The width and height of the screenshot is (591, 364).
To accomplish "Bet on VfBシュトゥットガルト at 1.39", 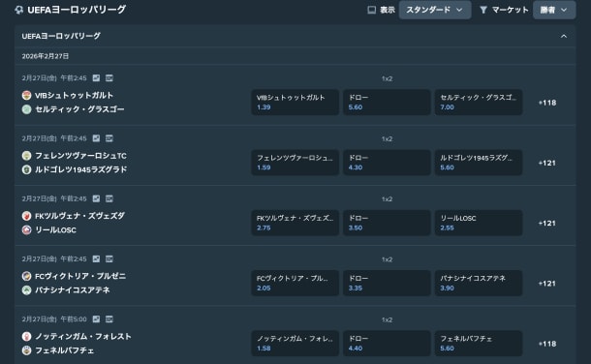I will pos(295,102).
